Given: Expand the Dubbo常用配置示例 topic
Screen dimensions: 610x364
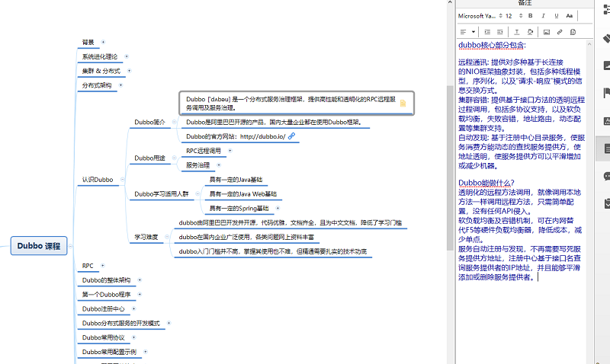Looking at the screenshot, I should click(x=145, y=352).
